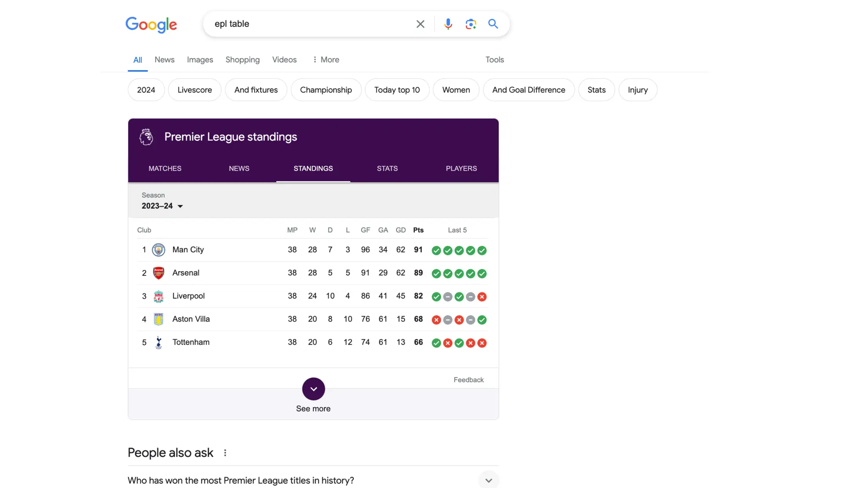The width and height of the screenshot is (868, 488).
Task: Switch to the PLAYERS tab
Action: [461, 169]
